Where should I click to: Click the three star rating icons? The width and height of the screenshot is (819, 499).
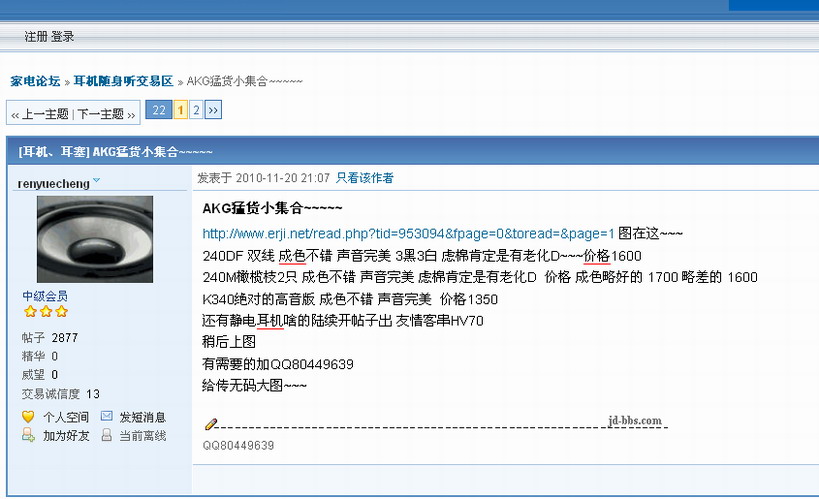46,312
